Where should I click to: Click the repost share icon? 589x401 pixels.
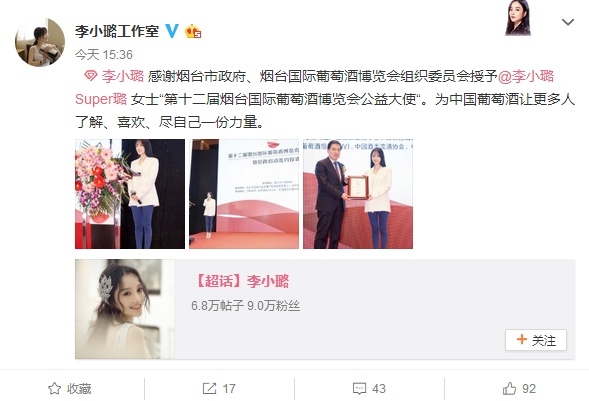point(209,388)
